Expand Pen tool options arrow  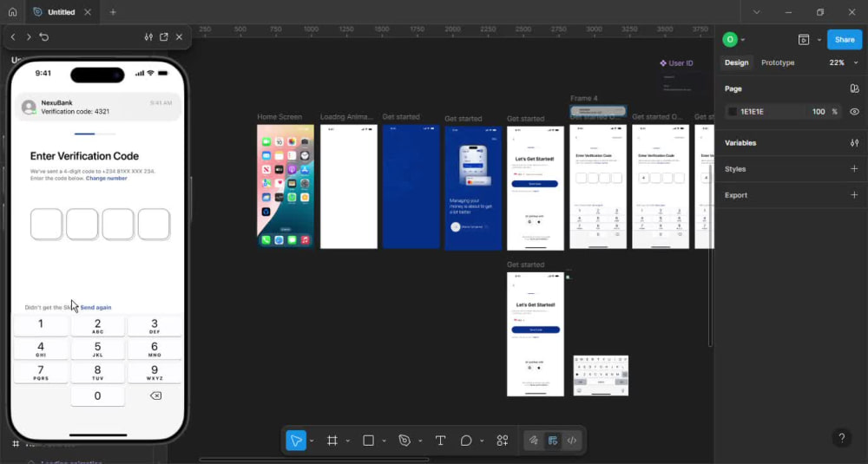(x=420, y=441)
